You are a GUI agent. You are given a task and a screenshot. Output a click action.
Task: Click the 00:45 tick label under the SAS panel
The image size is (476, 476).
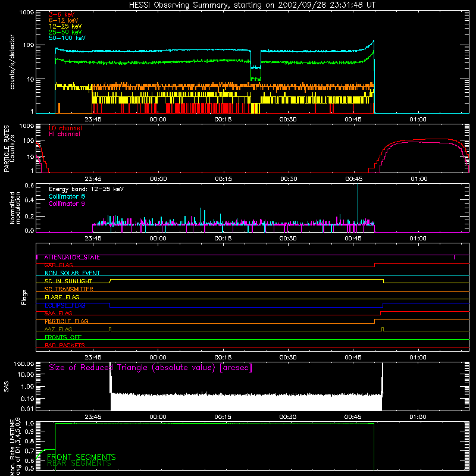353,417
